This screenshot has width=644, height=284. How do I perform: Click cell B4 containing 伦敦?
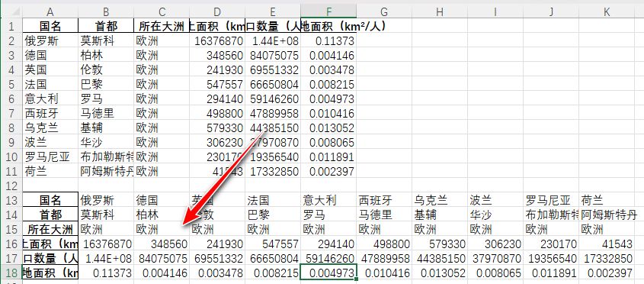click(106, 69)
